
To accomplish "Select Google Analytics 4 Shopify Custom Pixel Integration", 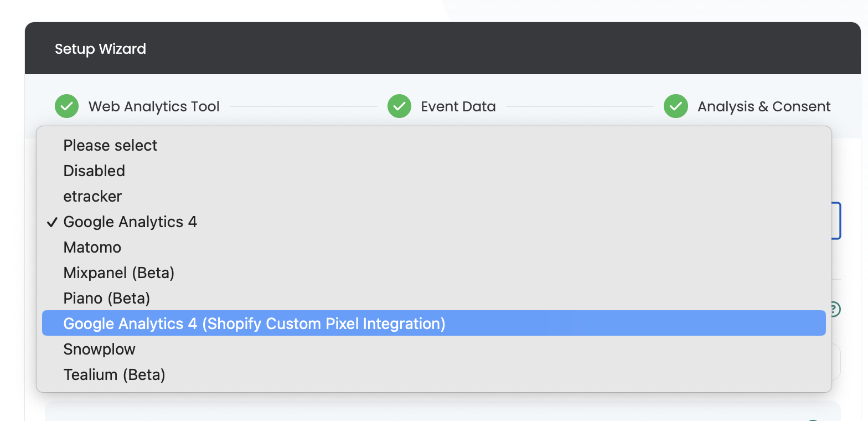I will coord(254,324).
